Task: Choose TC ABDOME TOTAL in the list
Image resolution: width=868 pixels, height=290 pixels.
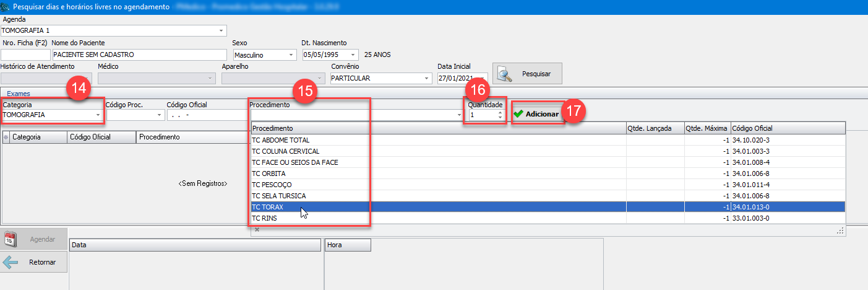Action: tap(281, 140)
